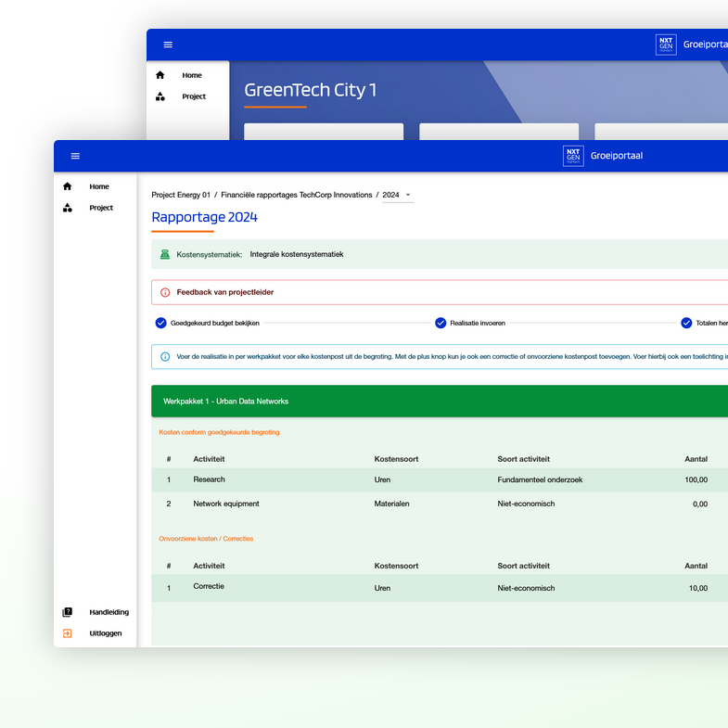The image size is (728, 728).
Task: Click the Uitloggen logout icon
Action: [x=68, y=633]
